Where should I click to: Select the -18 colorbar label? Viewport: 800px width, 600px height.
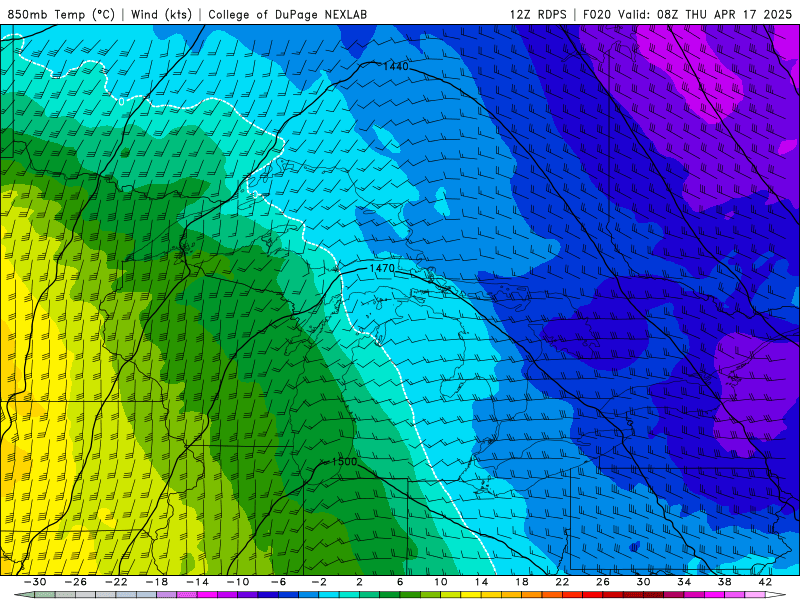tap(157, 582)
